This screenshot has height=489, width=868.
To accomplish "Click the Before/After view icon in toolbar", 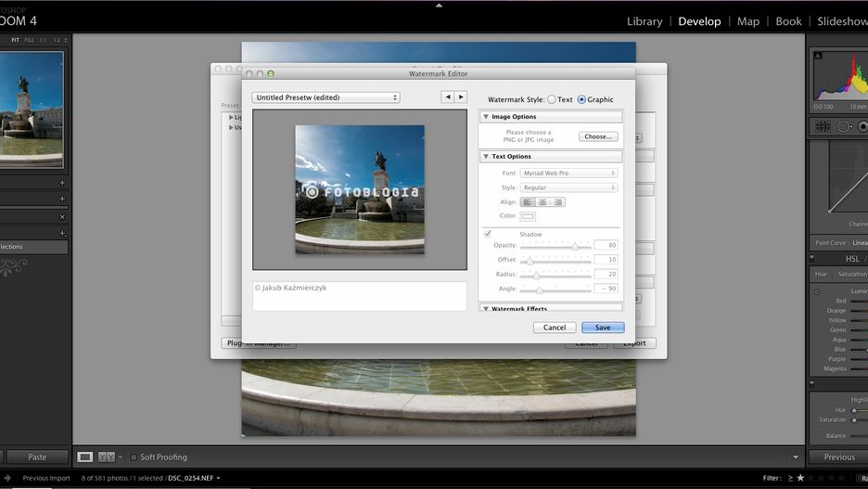I will click(107, 457).
